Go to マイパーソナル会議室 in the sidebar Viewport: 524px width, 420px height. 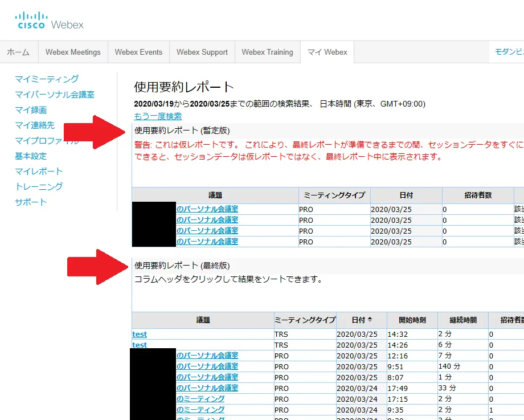pyautogui.click(x=55, y=95)
